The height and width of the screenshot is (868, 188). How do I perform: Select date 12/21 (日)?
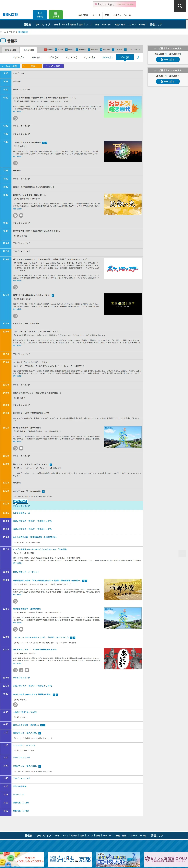pos(125,58)
